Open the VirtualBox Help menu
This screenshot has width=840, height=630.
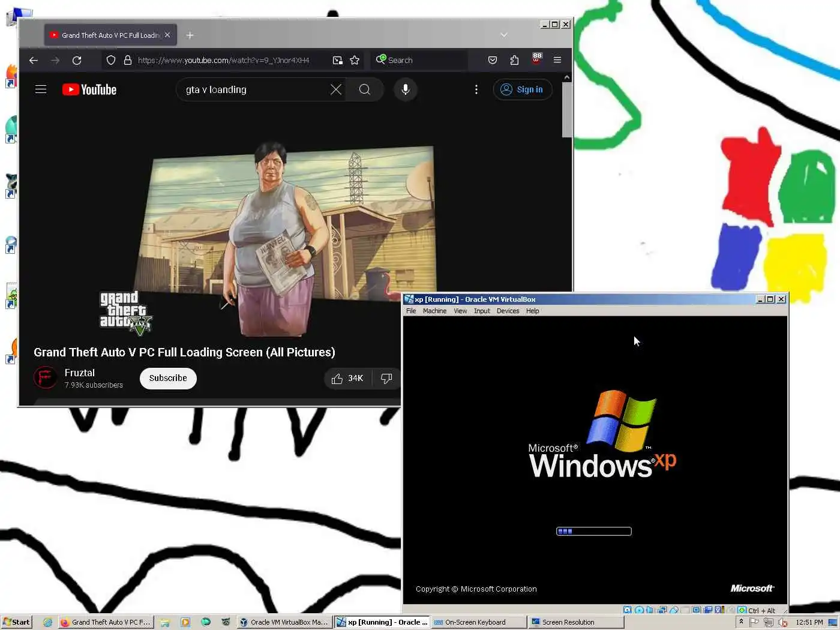click(532, 311)
